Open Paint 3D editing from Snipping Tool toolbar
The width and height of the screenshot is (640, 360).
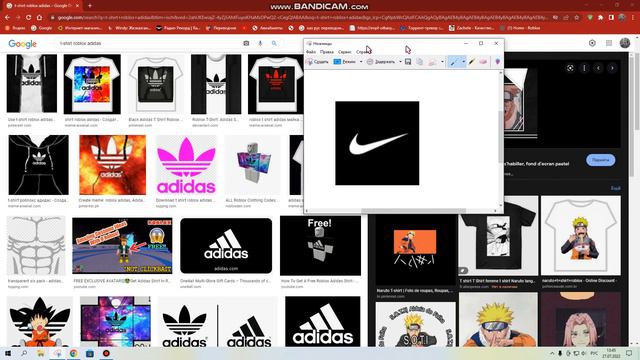pos(498,62)
